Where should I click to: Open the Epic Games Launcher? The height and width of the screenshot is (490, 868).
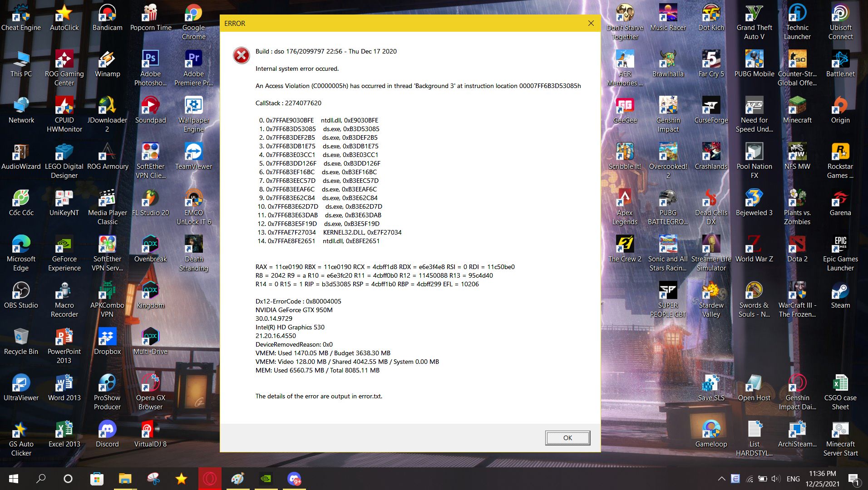(840, 245)
